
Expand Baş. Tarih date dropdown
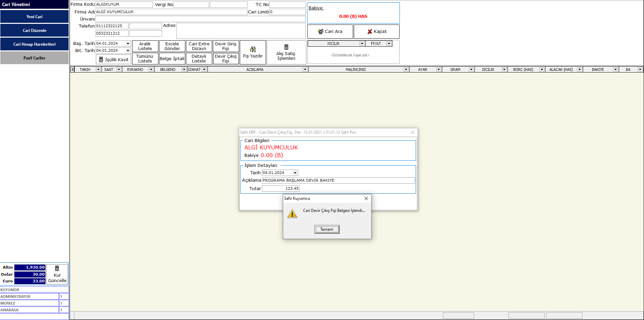(128, 44)
